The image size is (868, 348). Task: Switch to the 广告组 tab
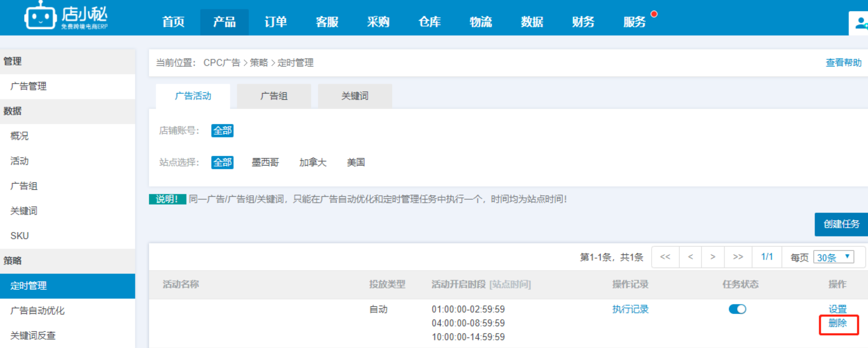pyautogui.click(x=274, y=96)
